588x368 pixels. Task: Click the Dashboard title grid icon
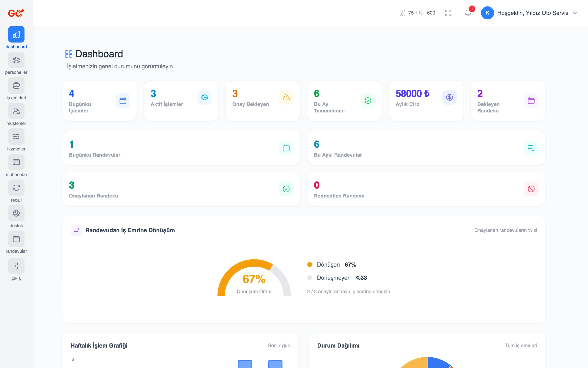(69, 54)
